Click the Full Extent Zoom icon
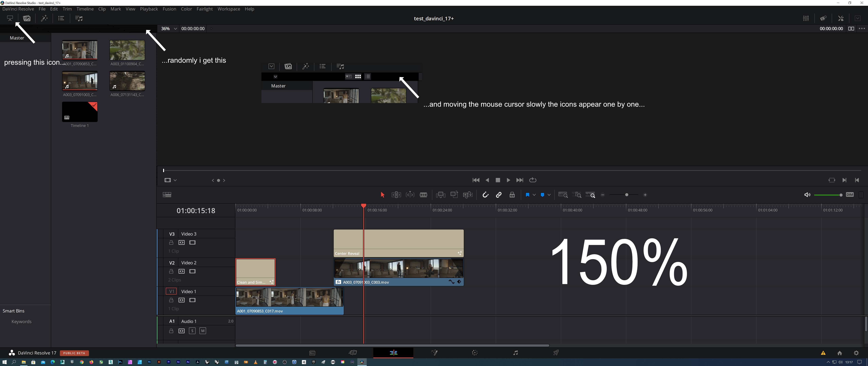The image size is (868, 366). (563, 195)
